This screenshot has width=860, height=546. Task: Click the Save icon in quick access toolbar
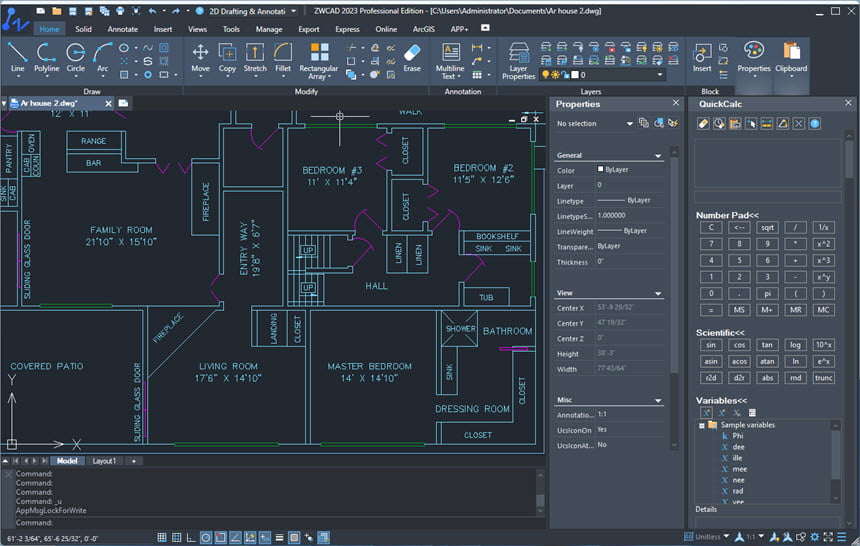pyautogui.click(x=72, y=11)
